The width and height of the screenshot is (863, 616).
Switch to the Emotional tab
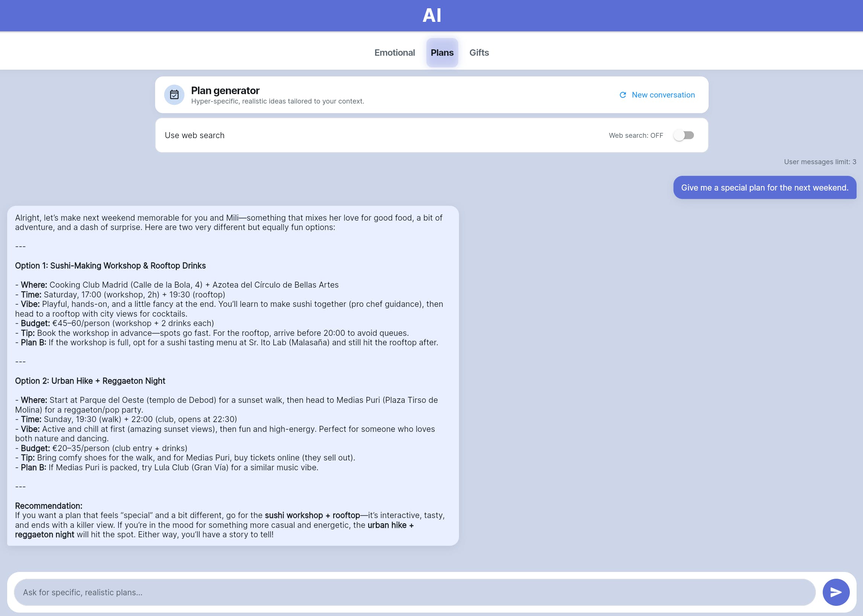click(395, 53)
